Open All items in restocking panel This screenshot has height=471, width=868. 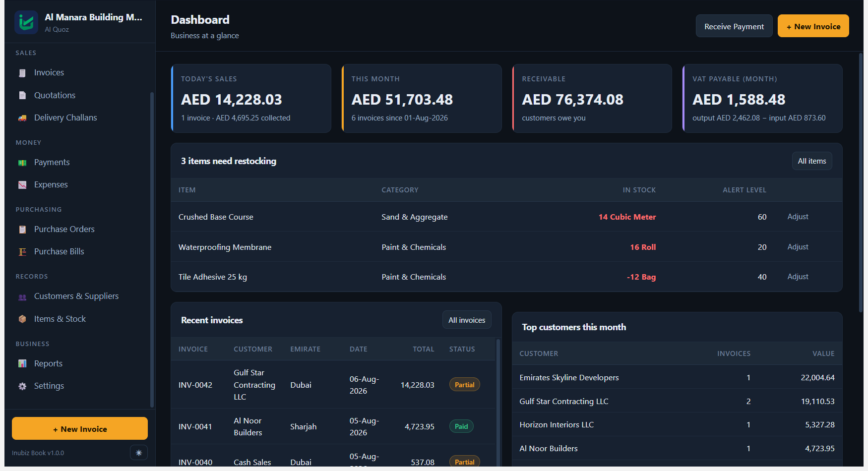pos(812,161)
